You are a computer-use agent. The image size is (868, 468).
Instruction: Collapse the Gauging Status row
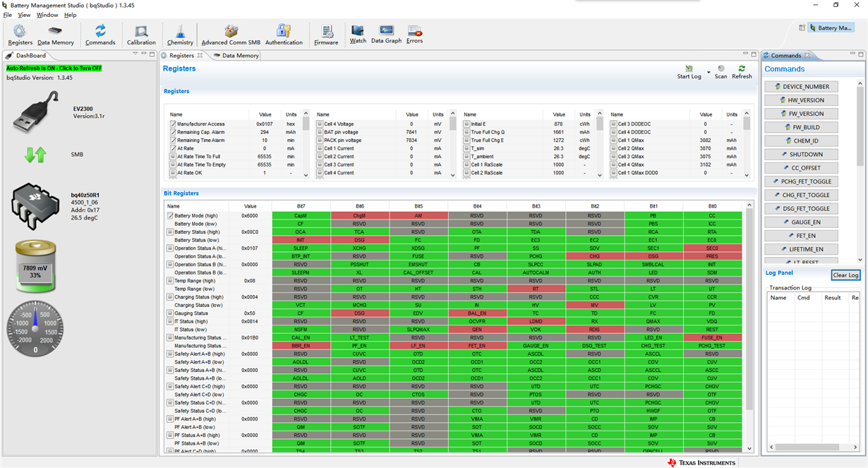[x=170, y=313]
